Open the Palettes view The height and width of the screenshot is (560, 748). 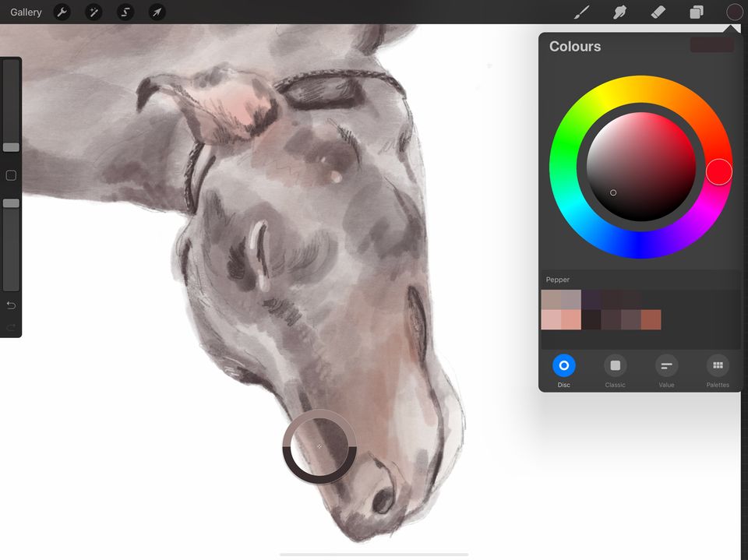pos(717,367)
